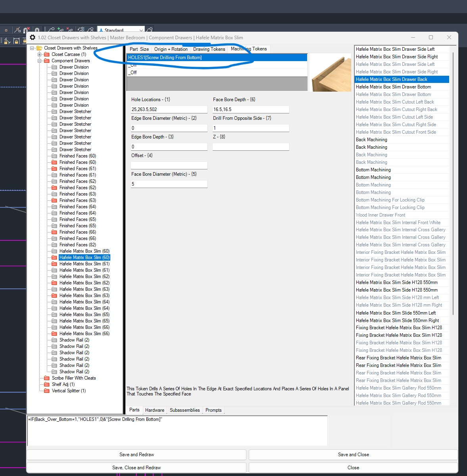
Task: Select Hafele Matrix Box Slim Cutout Front Side
Action: [402, 132]
